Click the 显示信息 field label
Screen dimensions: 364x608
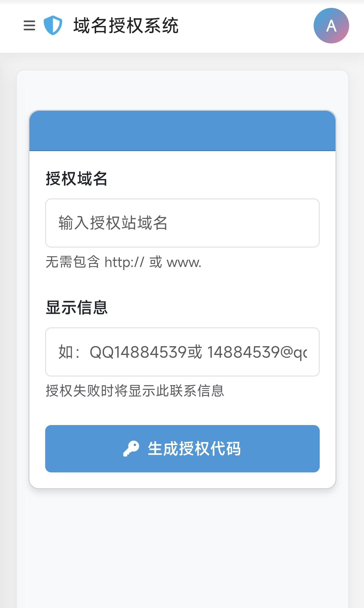(77, 307)
